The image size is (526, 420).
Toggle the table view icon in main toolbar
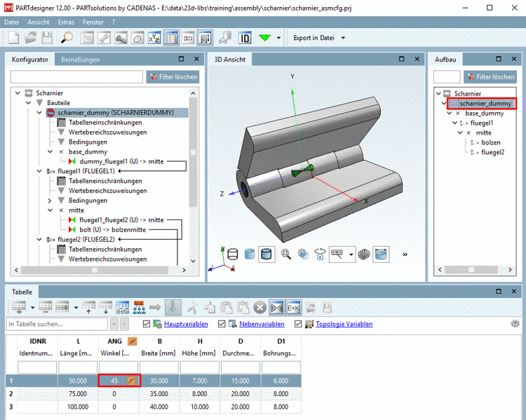click(x=171, y=38)
